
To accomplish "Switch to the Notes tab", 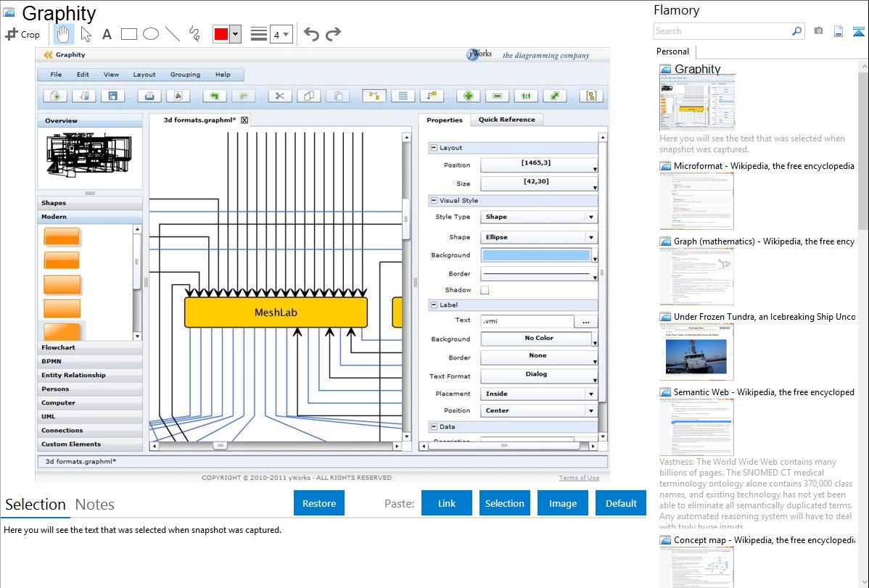I will 95,505.
